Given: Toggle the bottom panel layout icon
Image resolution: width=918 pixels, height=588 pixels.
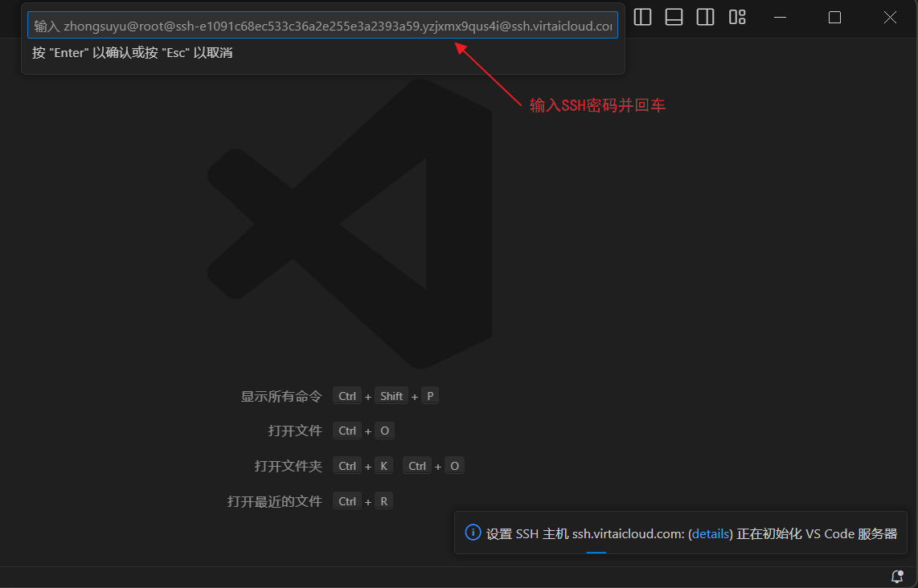Looking at the screenshot, I should pyautogui.click(x=674, y=17).
